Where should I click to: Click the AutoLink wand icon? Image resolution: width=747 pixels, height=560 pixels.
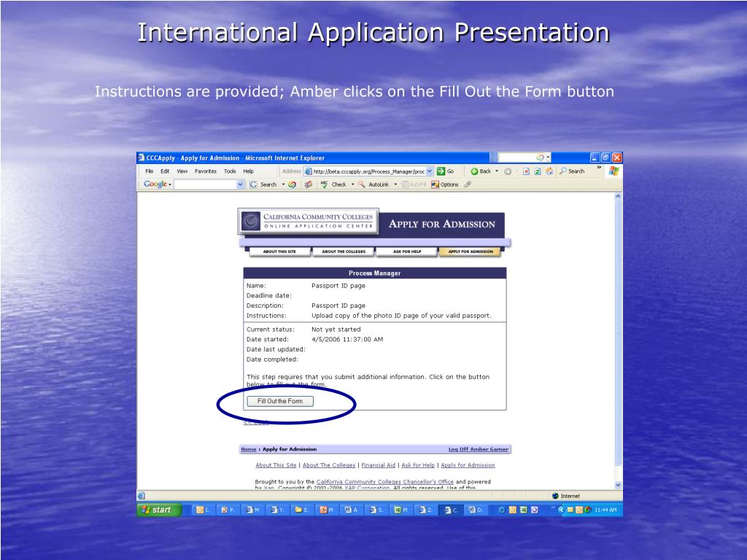[x=362, y=184]
